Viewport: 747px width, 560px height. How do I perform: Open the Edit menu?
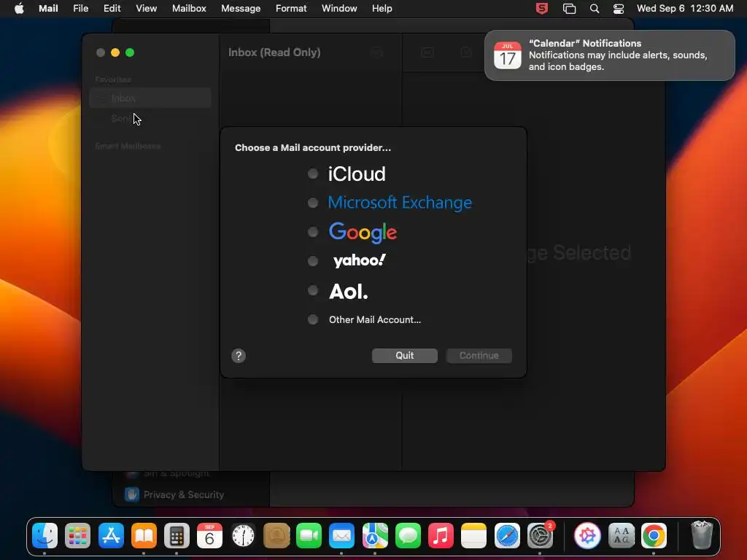click(112, 9)
